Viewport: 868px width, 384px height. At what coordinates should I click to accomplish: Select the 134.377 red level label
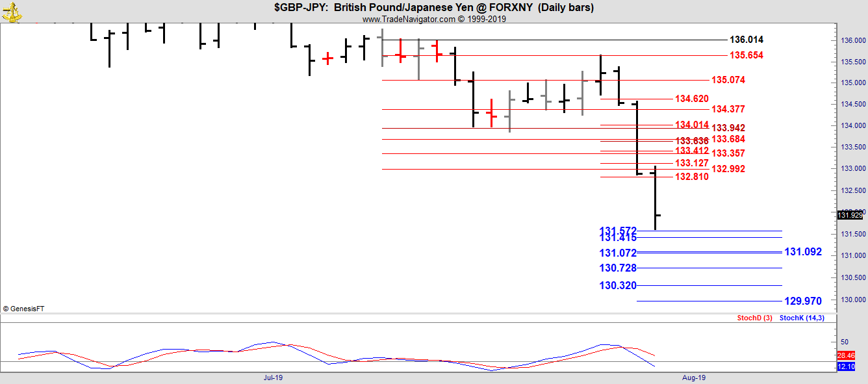tap(728, 109)
